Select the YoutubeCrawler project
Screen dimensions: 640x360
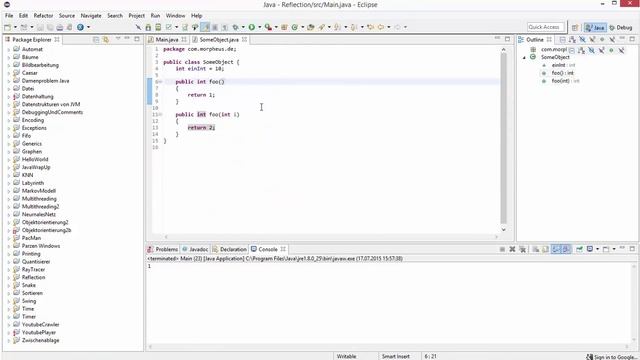(x=40, y=324)
